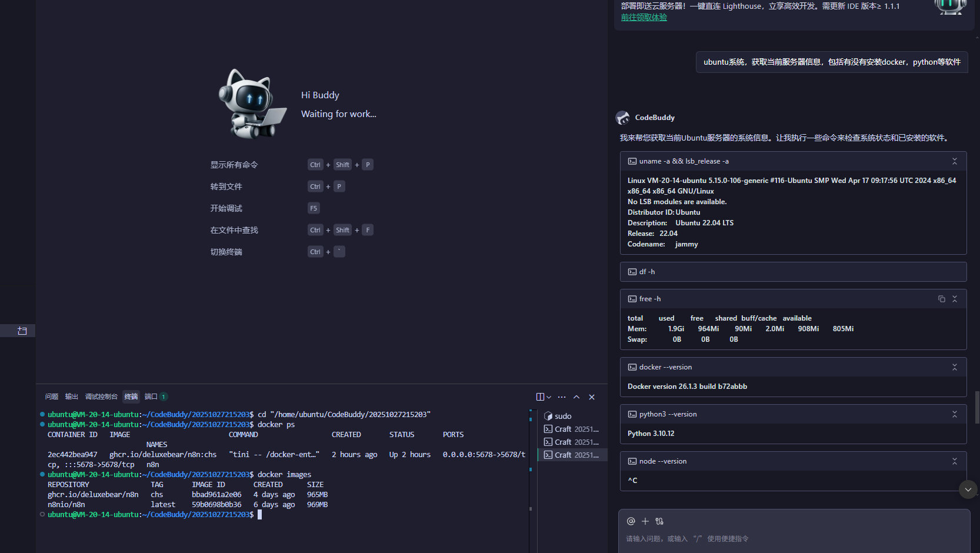Click the robot cat mascot illustration
980x553 pixels.
(x=252, y=104)
